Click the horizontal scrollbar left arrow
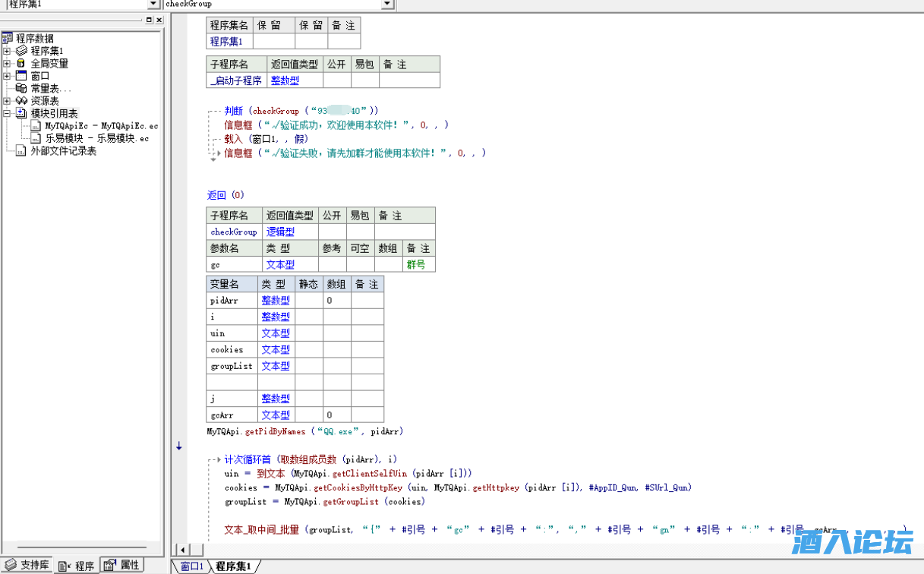924x574 pixels. [x=181, y=549]
